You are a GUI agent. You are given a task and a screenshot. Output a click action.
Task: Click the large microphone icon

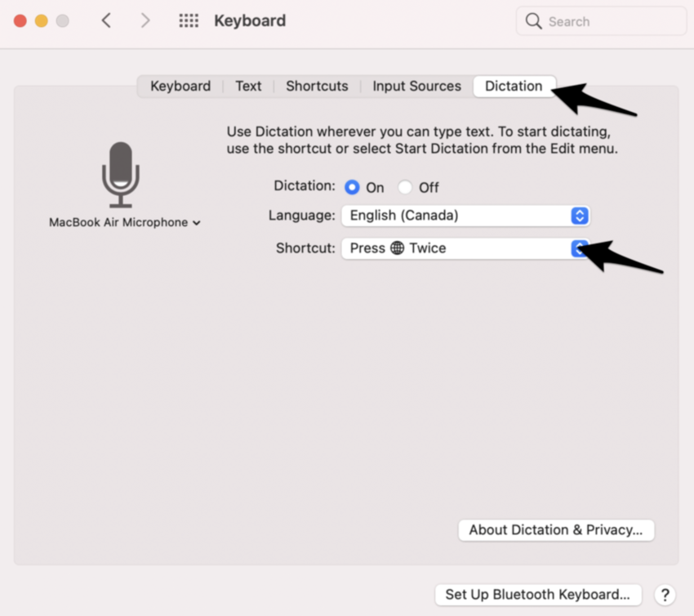[x=121, y=175]
